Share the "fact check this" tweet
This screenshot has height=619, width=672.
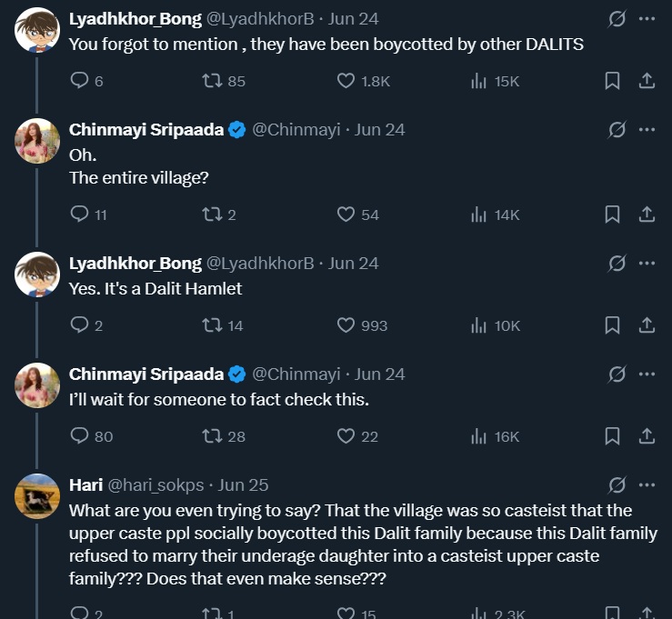tap(647, 435)
